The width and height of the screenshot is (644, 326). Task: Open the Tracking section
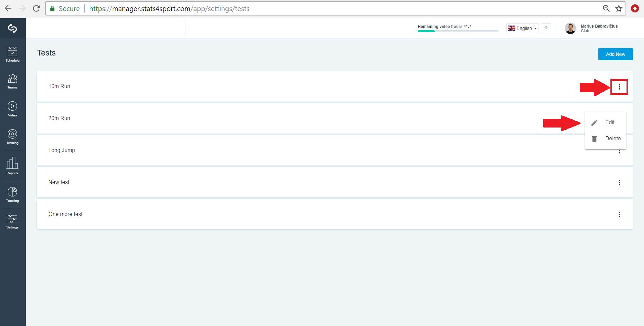tap(12, 194)
